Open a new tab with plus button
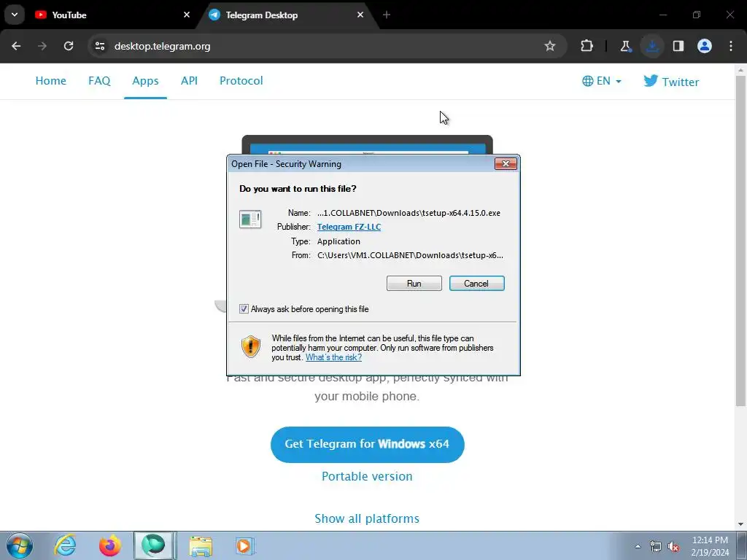Screen dimensions: 747x560 (x=387, y=15)
